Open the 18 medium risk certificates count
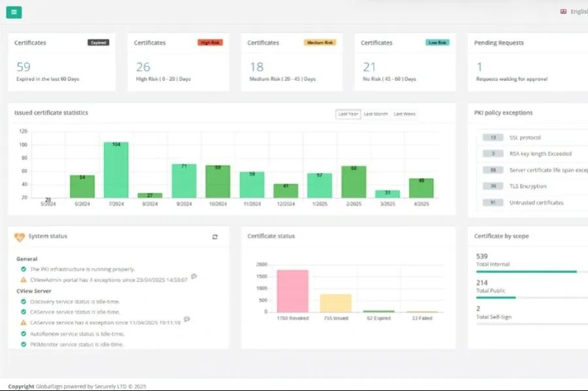Viewport: 588px width, 391px height. coord(257,67)
